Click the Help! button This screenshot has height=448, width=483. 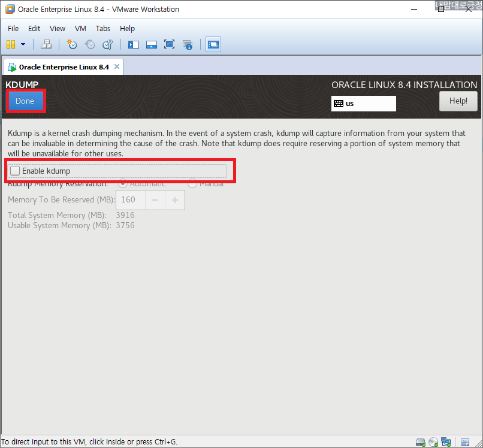[458, 101]
